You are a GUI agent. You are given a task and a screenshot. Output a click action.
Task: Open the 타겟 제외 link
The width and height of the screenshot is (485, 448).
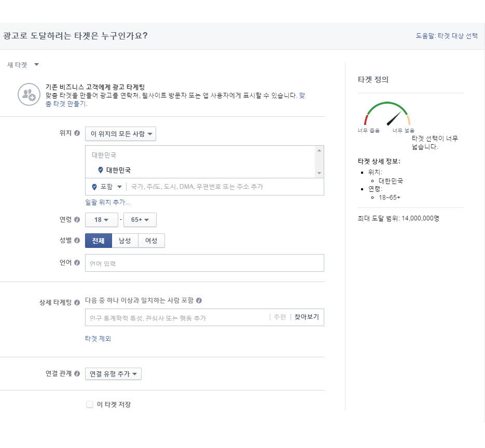point(98,339)
